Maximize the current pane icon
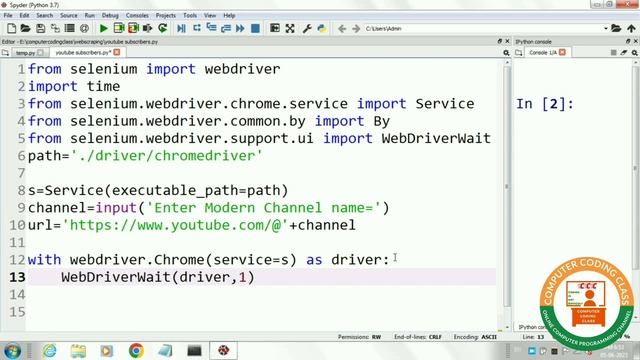This screenshot has width=640, height=360. pyautogui.click(x=275, y=28)
